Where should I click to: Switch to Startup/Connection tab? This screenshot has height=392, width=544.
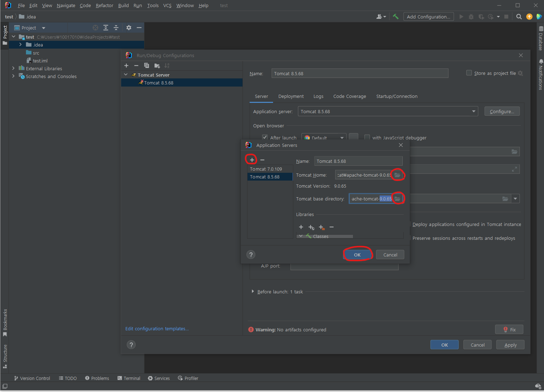tap(397, 96)
